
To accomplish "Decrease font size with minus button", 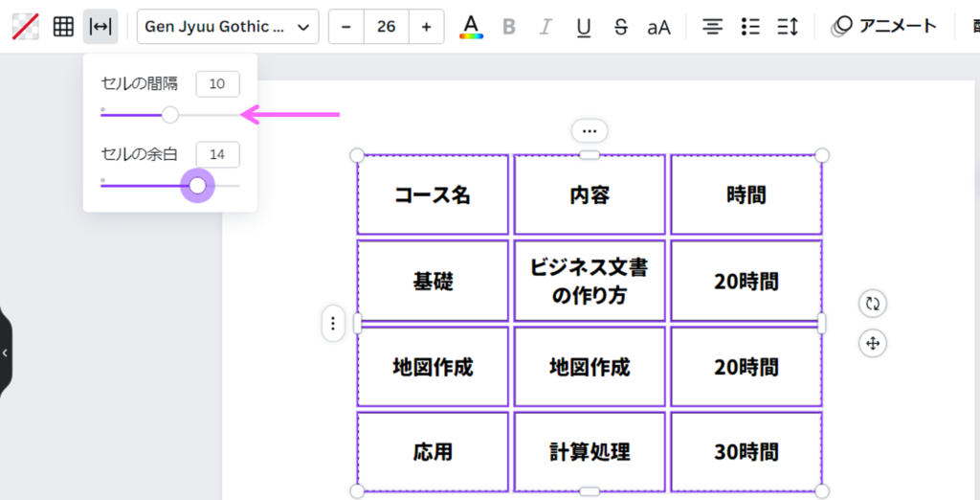I will tap(346, 27).
